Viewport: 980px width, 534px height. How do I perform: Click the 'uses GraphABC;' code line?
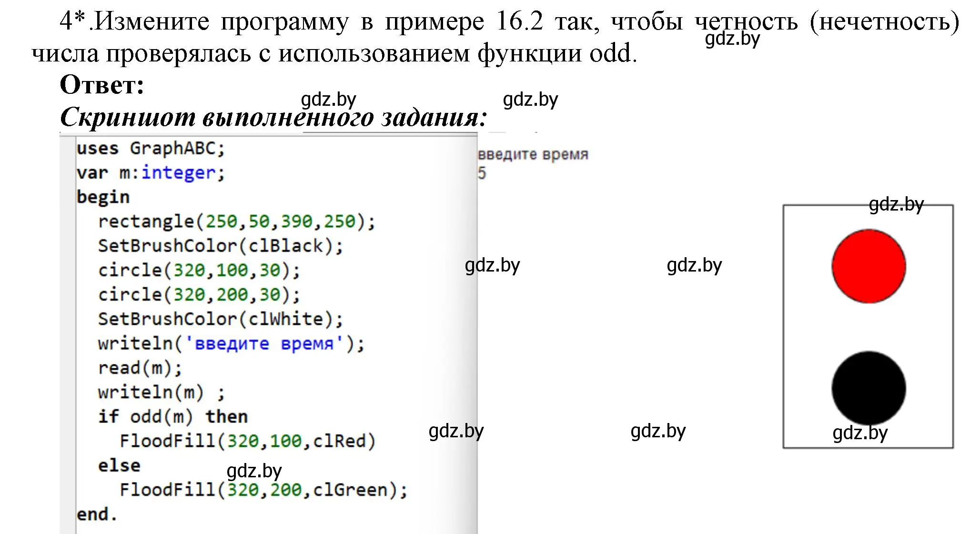[151, 149]
